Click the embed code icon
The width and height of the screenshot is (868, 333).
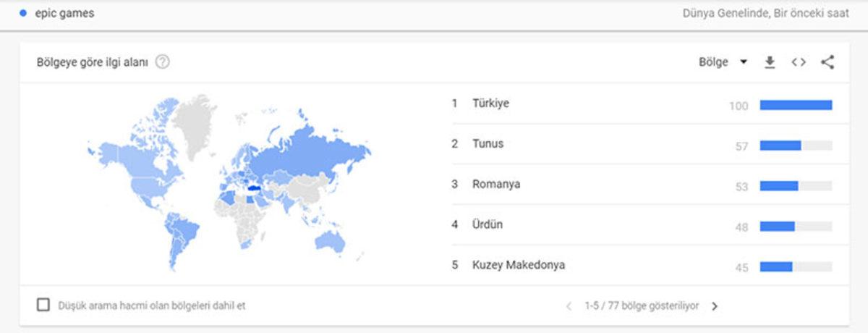pyautogui.click(x=799, y=62)
